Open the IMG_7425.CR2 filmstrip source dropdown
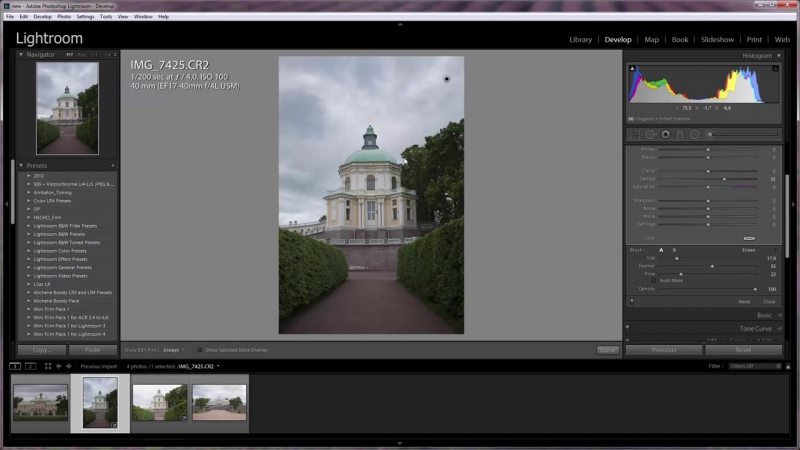 click(x=218, y=366)
